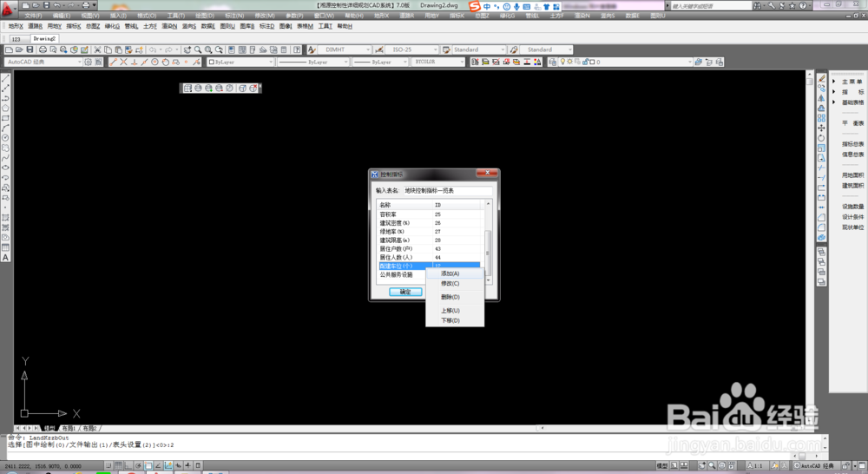Click the 输入表名 text field

click(x=447, y=190)
